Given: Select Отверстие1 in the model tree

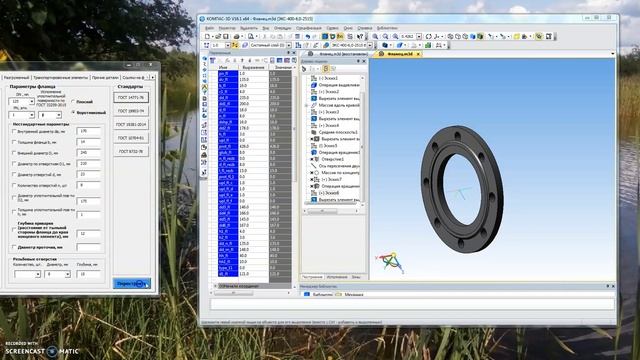Looking at the screenshot, I should pyautogui.click(x=333, y=159).
